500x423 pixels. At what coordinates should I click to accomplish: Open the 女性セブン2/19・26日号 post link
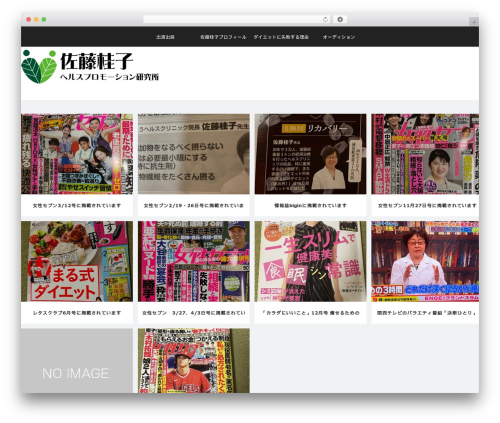coord(194,206)
